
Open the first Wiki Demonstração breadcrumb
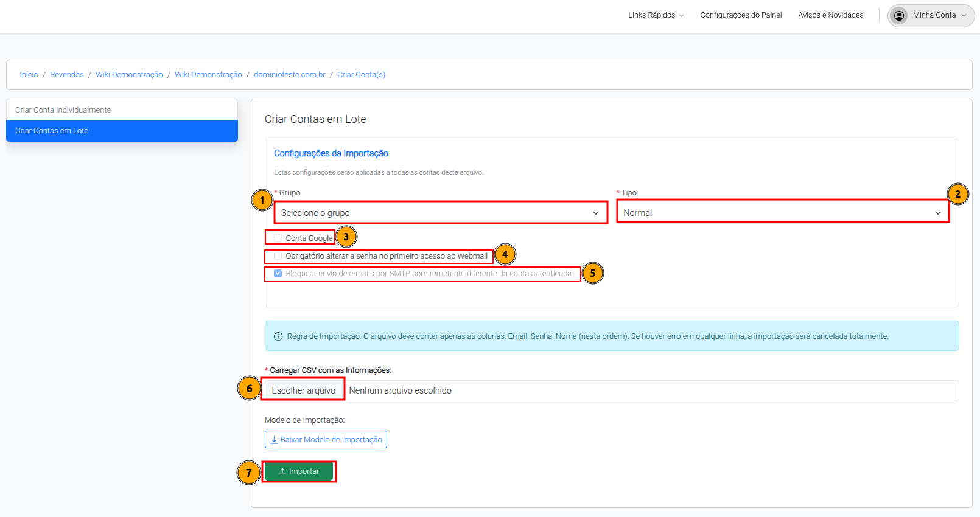click(x=129, y=75)
